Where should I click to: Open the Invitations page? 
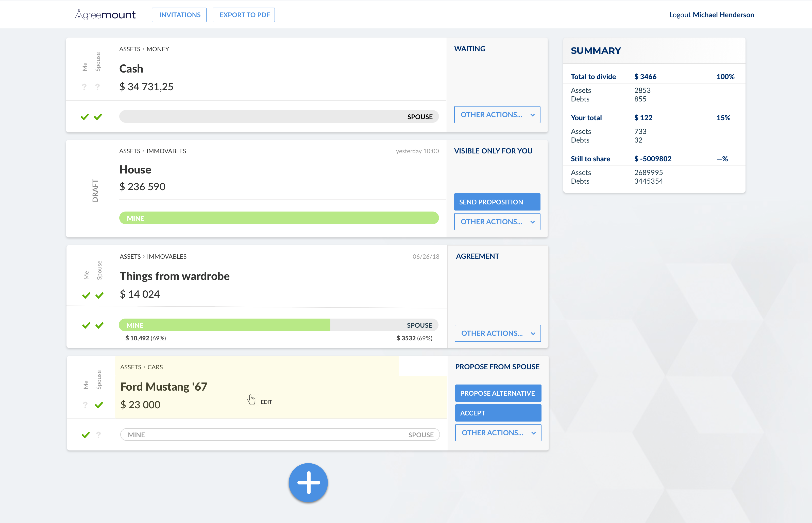(179, 15)
